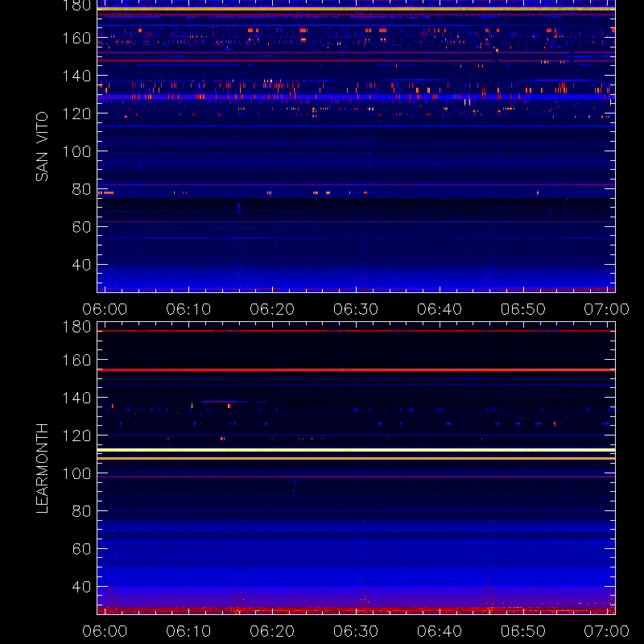
Task: Click 06:10 time label under San Vito plot
Action: pyautogui.click(x=188, y=309)
